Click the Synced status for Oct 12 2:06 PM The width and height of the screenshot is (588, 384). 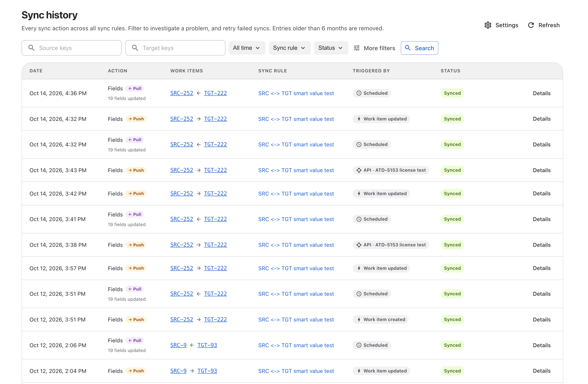[x=452, y=345]
